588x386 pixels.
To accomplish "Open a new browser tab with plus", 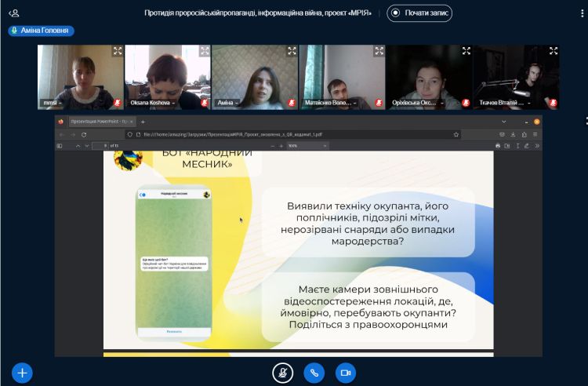I will point(143,122).
